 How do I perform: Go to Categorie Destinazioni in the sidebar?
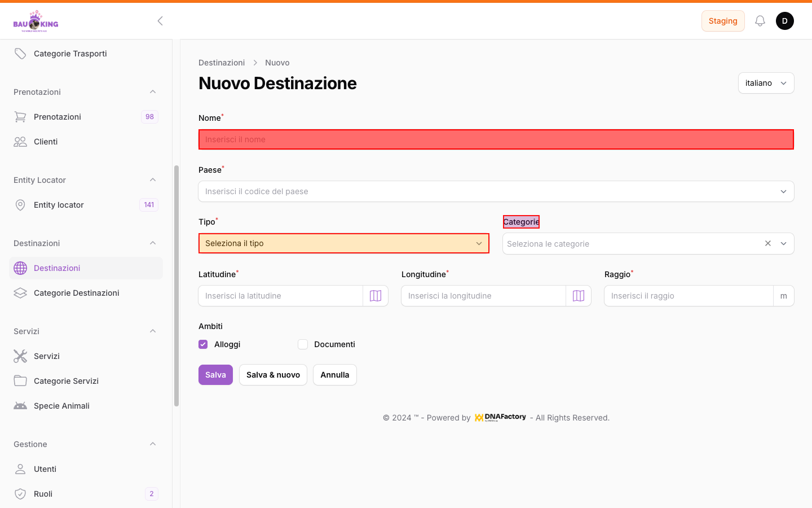pos(76,293)
